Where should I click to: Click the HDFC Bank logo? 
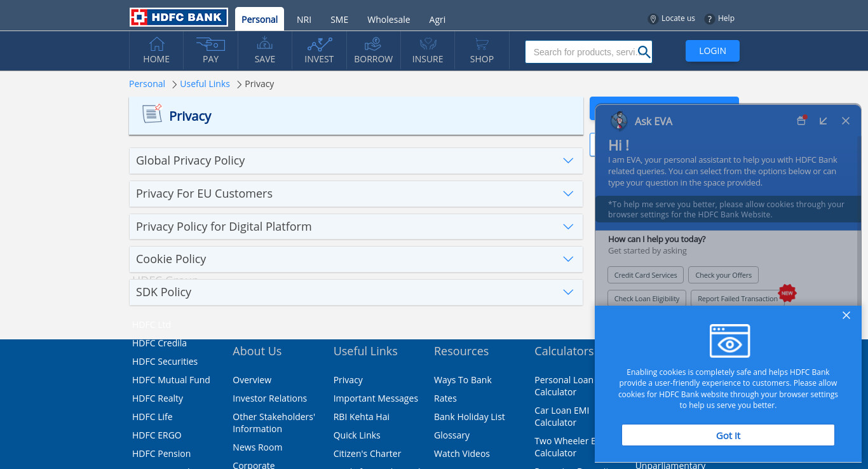click(x=179, y=17)
